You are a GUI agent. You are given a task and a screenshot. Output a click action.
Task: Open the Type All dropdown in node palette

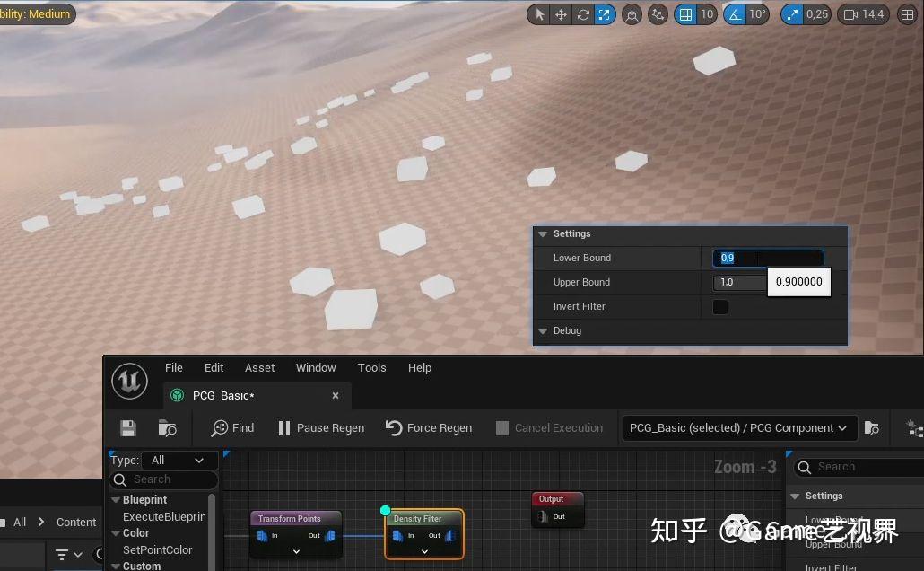(177, 460)
